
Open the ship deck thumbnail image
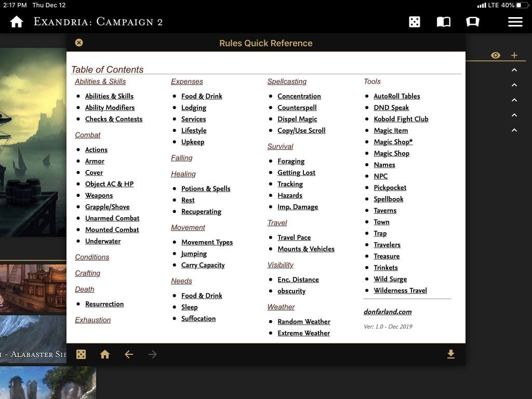tap(33, 288)
